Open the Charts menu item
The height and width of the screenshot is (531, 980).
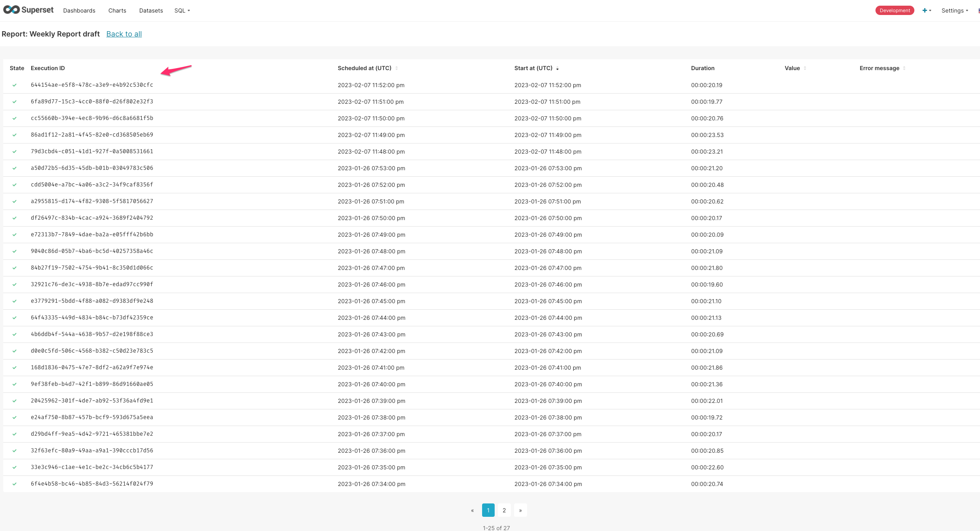pyautogui.click(x=117, y=11)
